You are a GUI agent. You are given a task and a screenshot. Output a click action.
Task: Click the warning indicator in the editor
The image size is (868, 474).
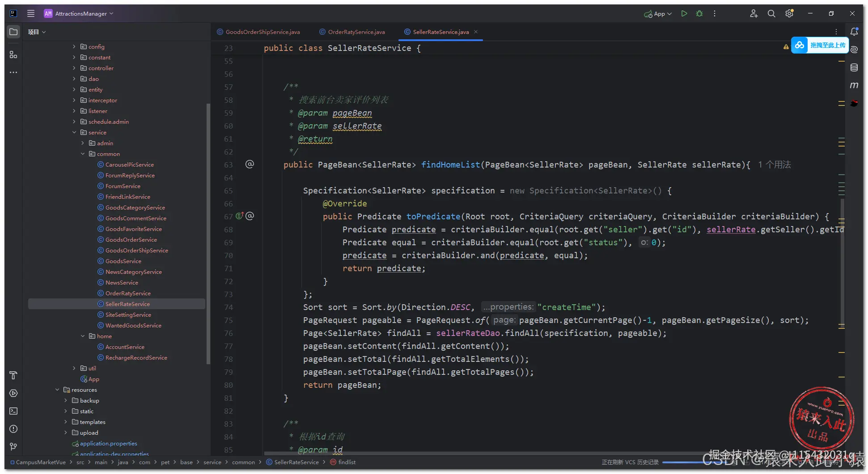786,47
